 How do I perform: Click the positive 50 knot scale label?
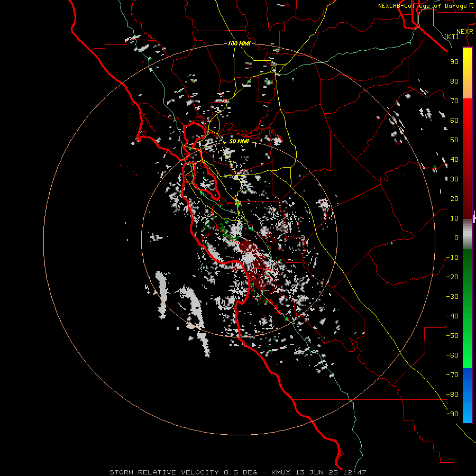[454, 140]
